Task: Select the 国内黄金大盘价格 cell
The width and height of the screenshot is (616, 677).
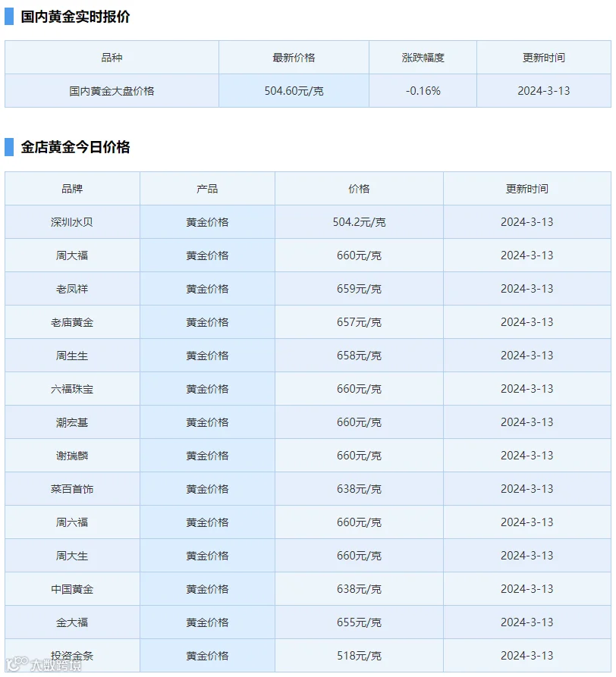Action: [x=112, y=91]
